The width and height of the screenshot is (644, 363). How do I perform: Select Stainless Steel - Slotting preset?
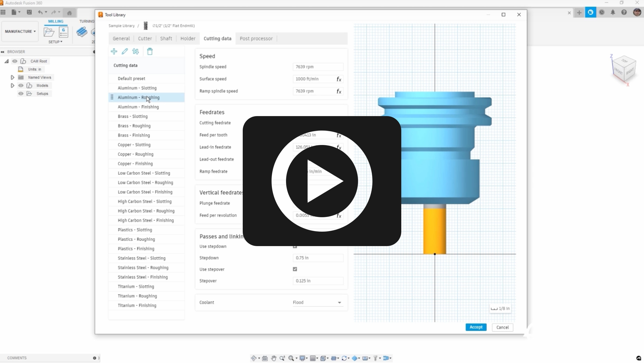click(x=147, y=258)
